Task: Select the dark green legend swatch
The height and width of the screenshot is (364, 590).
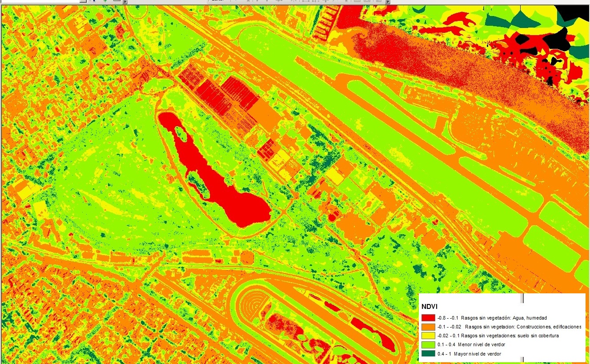Action: (x=428, y=354)
